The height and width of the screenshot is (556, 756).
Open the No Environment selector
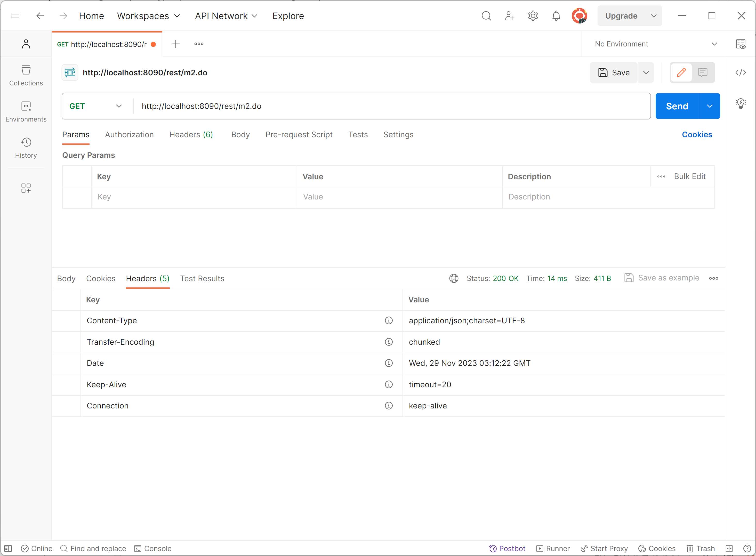coord(655,44)
